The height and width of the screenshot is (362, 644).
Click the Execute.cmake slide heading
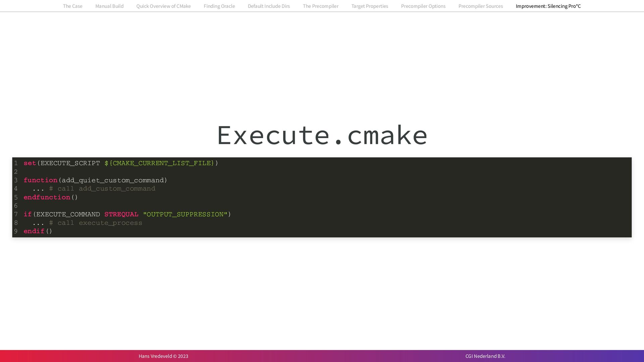click(322, 135)
